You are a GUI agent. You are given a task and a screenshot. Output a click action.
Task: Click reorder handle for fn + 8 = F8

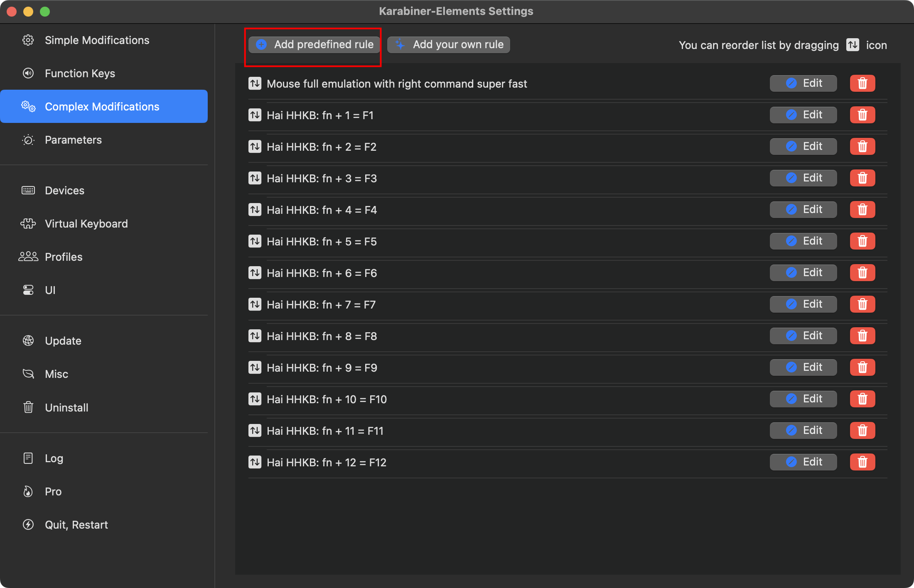[x=255, y=336]
